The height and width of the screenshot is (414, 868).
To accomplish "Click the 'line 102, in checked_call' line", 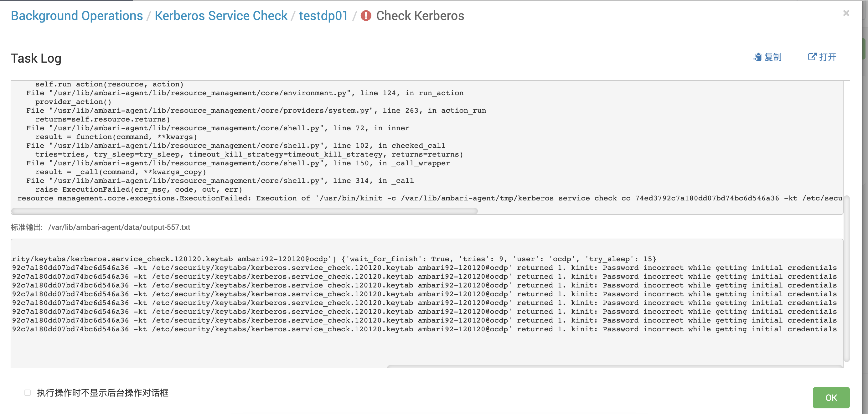I will pos(236,146).
